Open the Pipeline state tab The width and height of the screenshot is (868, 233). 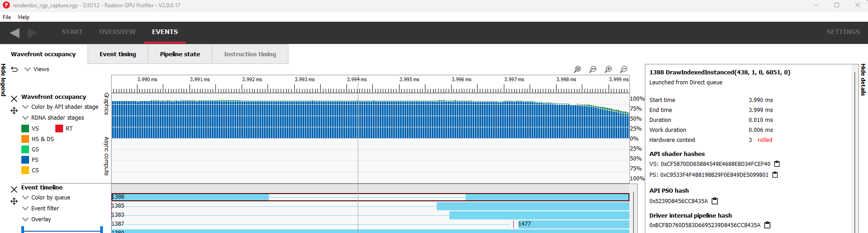(180, 54)
